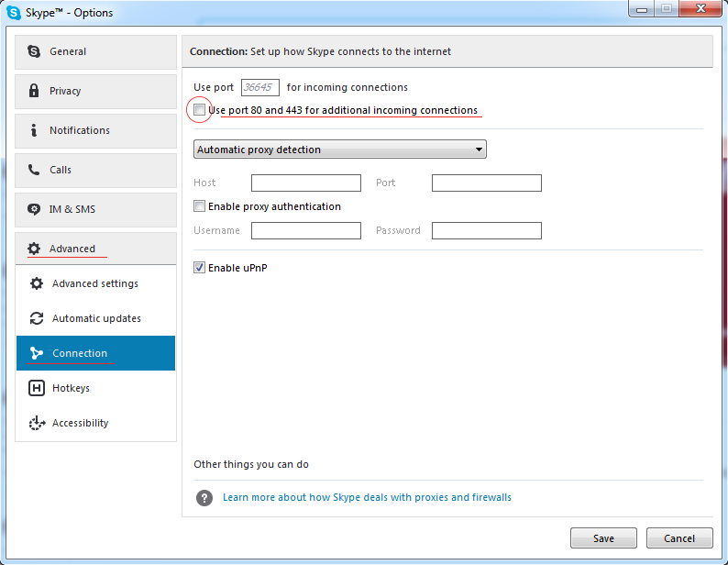Select the IM & SMS tab
Viewport: 728px width, 565px height.
[95, 209]
